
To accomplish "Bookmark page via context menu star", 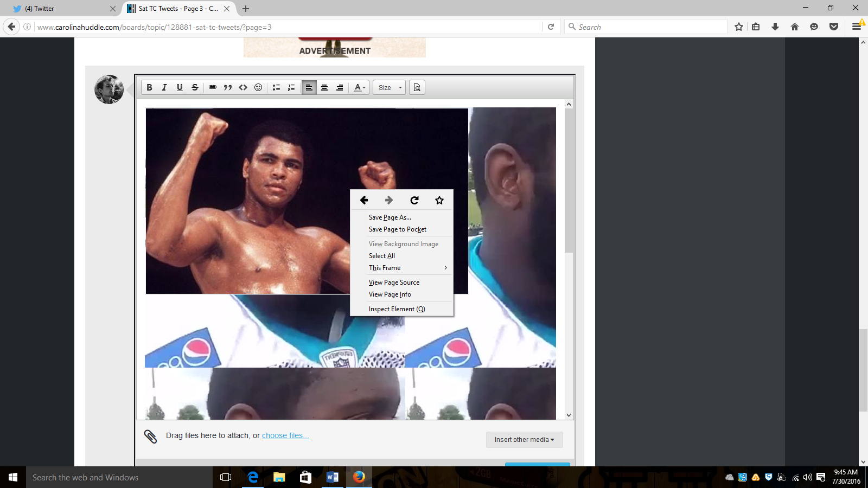I will (439, 200).
